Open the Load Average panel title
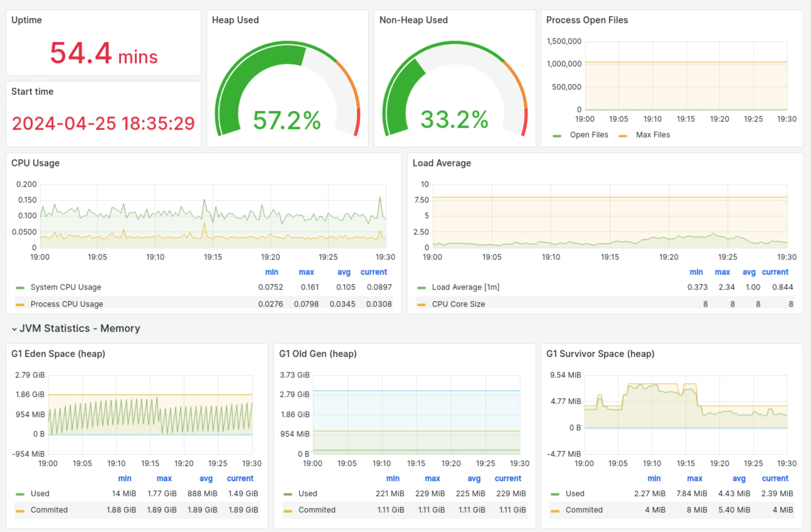The width and height of the screenshot is (811, 532). pos(442,163)
